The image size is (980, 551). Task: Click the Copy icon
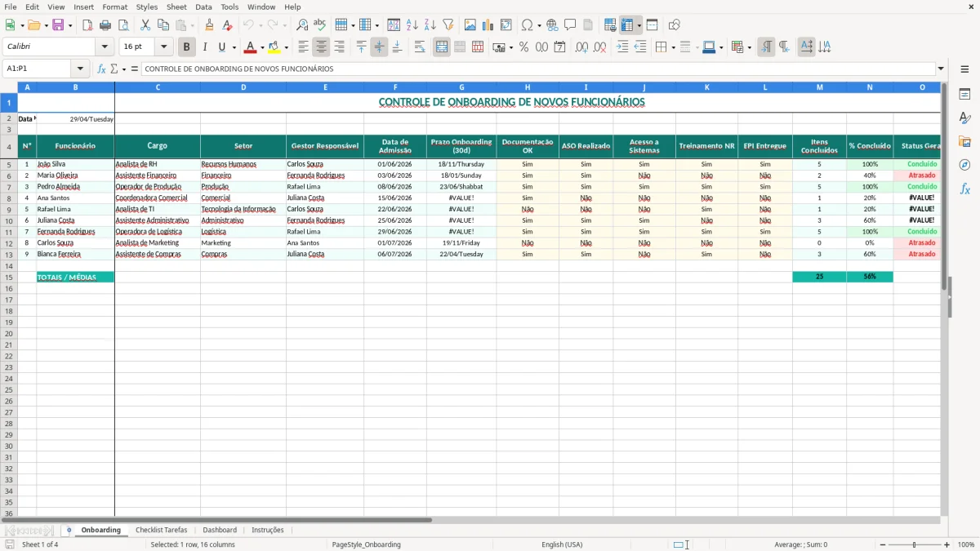click(163, 25)
